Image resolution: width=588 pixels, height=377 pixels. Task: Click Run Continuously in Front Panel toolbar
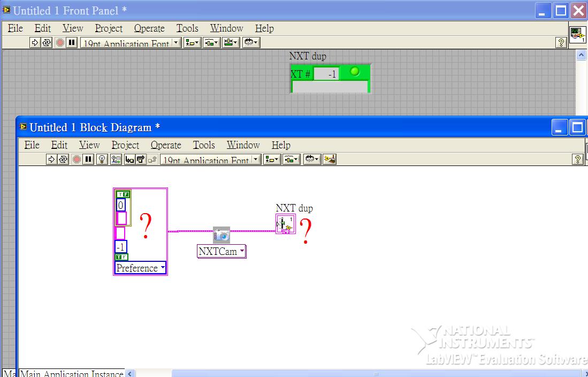47,42
